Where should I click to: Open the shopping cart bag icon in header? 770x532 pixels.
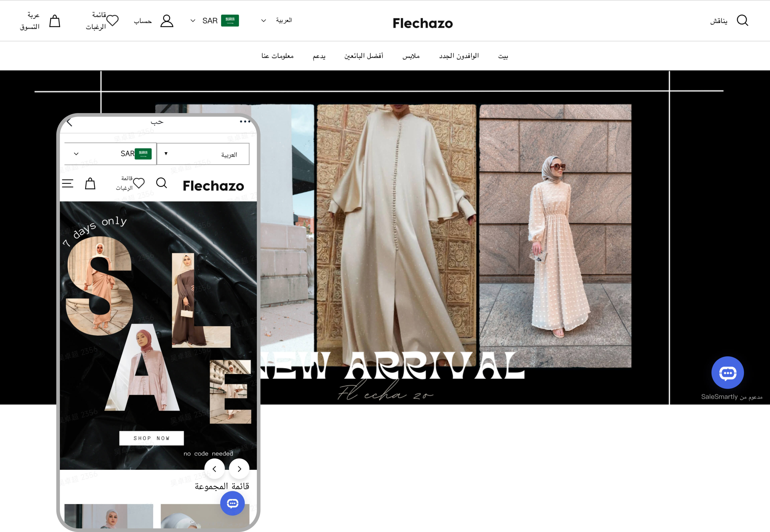55,21
